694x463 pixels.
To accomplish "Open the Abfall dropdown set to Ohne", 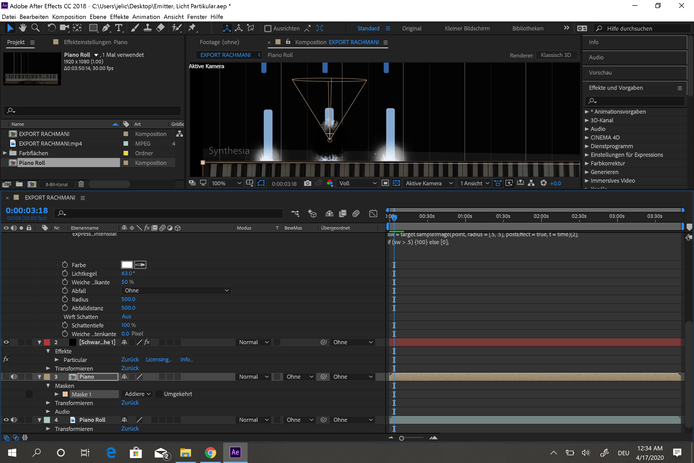I will click(x=175, y=291).
